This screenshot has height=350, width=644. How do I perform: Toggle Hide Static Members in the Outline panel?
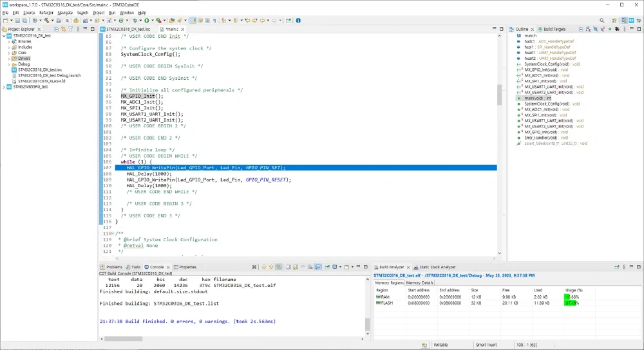(x=603, y=30)
